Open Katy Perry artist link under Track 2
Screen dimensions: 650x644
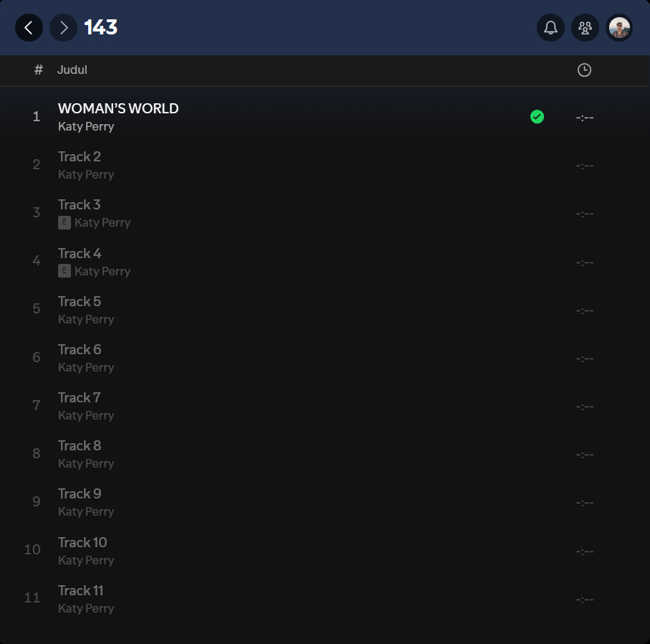tap(86, 175)
